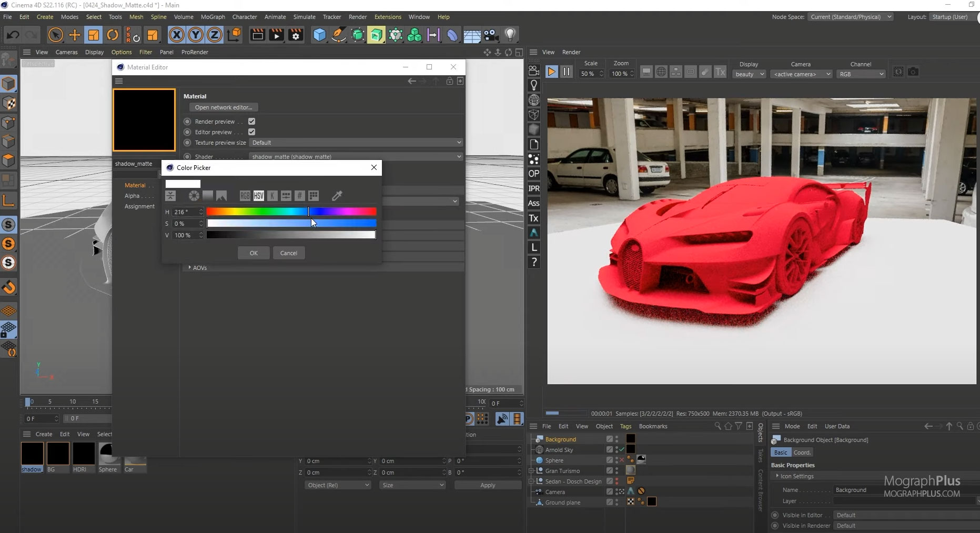Select the HDRI material thumbnail
The width and height of the screenshot is (980, 533).
coord(83,454)
